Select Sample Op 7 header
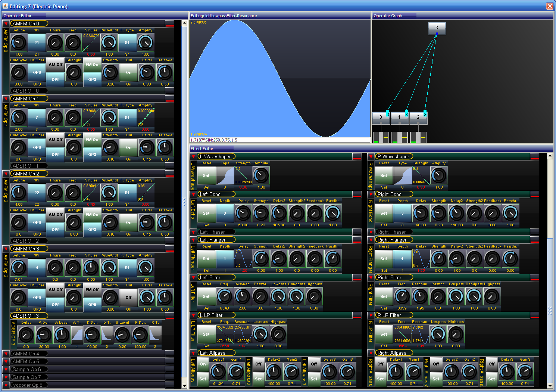This screenshot has height=392, width=556. pyautogui.click(x=30, y=377)
